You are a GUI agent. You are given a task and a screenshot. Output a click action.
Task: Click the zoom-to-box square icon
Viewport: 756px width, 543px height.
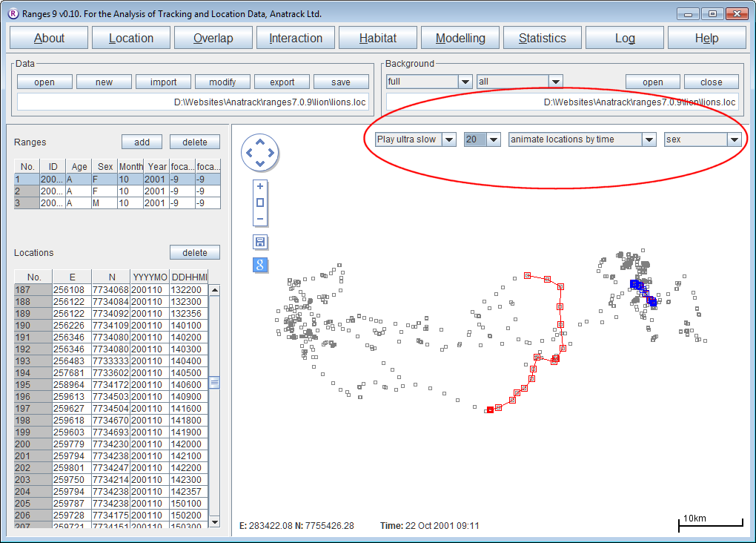[x=259, y=203]
